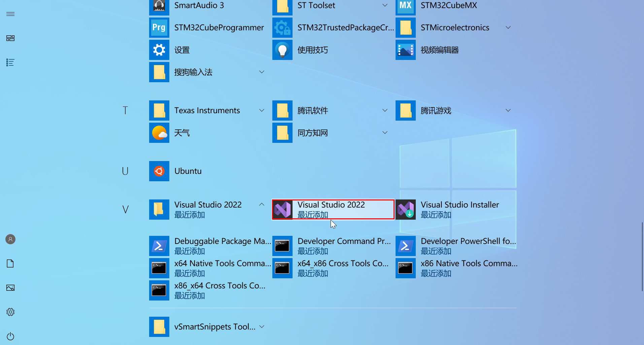Launch Ubuntu icon

(x=159, y=171)
